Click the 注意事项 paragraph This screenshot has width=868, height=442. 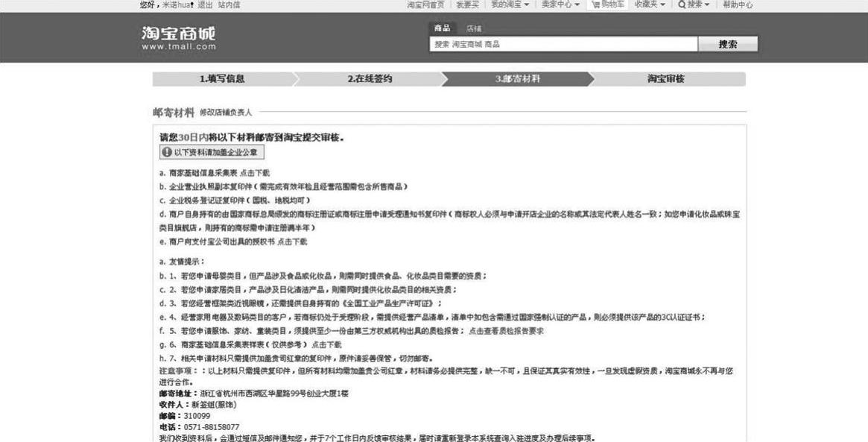(446, 376)
